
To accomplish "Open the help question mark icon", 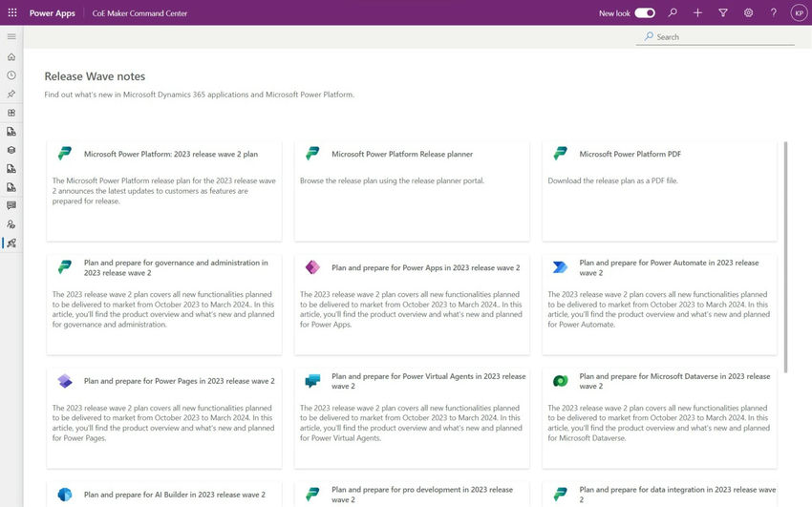I will tap(773, 12).
